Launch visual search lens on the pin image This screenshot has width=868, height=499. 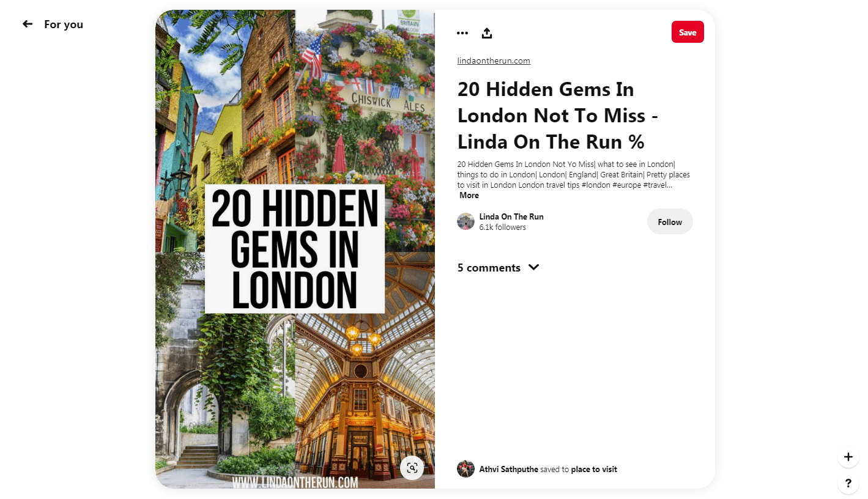(412, 468)
